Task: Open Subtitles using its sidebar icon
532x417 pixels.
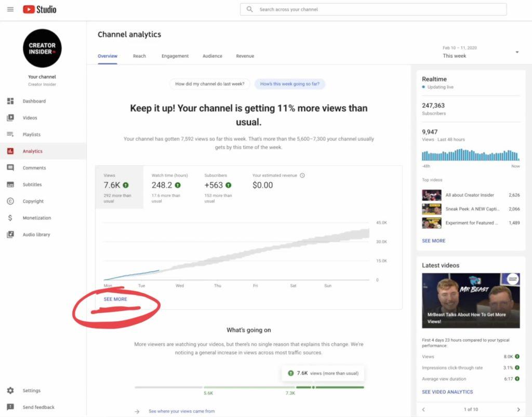Action: click(x=10, y=185)
